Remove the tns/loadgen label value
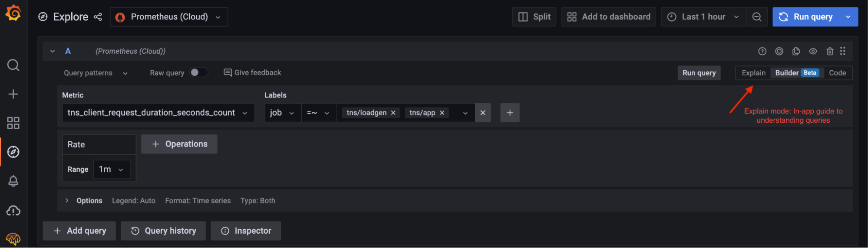 coord(393,113)
